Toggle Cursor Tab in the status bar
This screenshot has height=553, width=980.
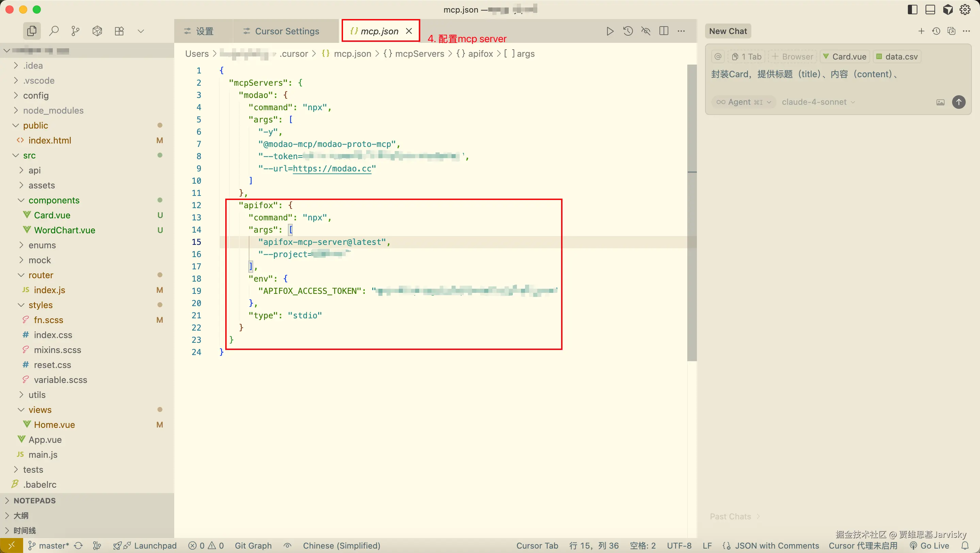click(537, 546)
